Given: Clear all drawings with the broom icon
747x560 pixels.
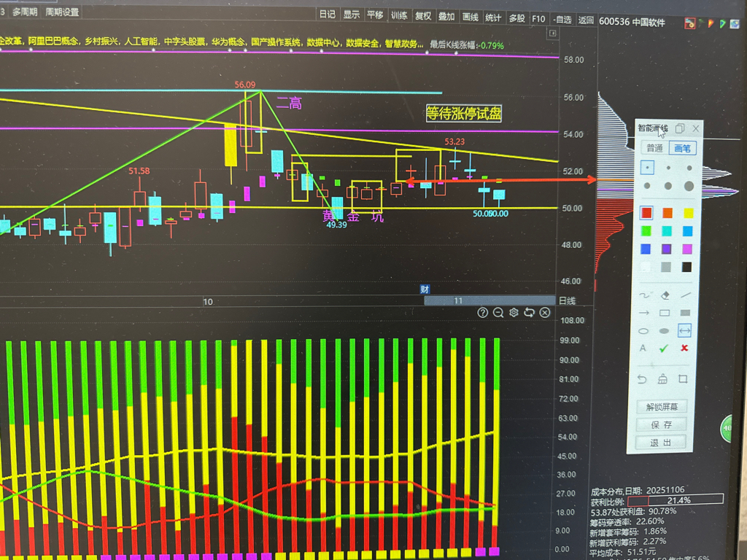Looking at the screenshot, I should click(x=662, y=379).
